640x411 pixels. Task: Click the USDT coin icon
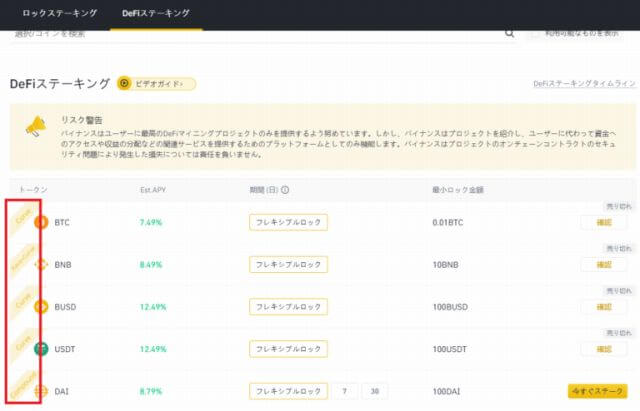(x=41, y=349)
